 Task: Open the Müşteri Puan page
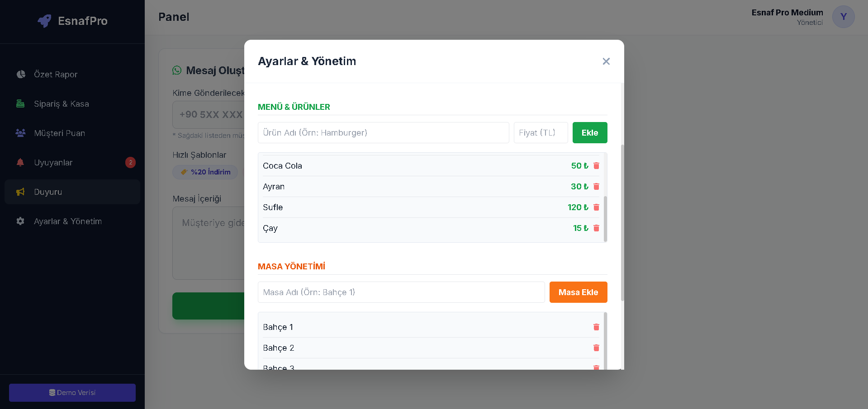(59, 133)
